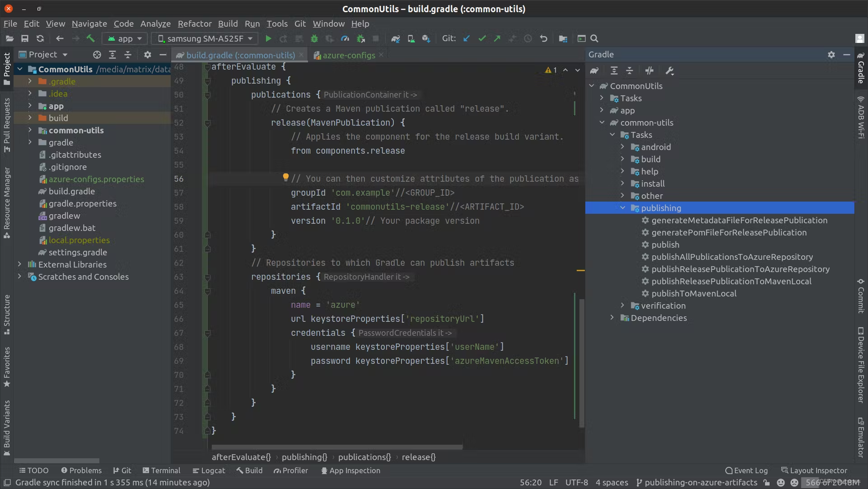The width and height of the screenshot is (868, 489).
Task: Open Search Everywhere magnifier icon
Action: (594, 38)
